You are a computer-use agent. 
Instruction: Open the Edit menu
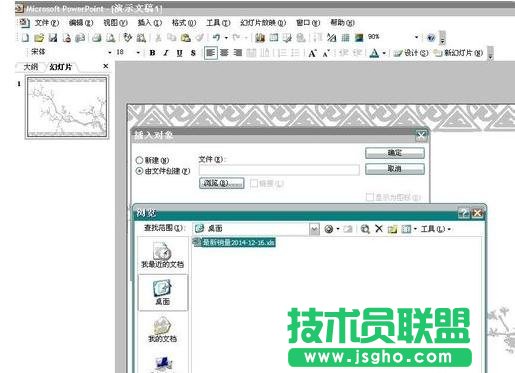(81, 23)
